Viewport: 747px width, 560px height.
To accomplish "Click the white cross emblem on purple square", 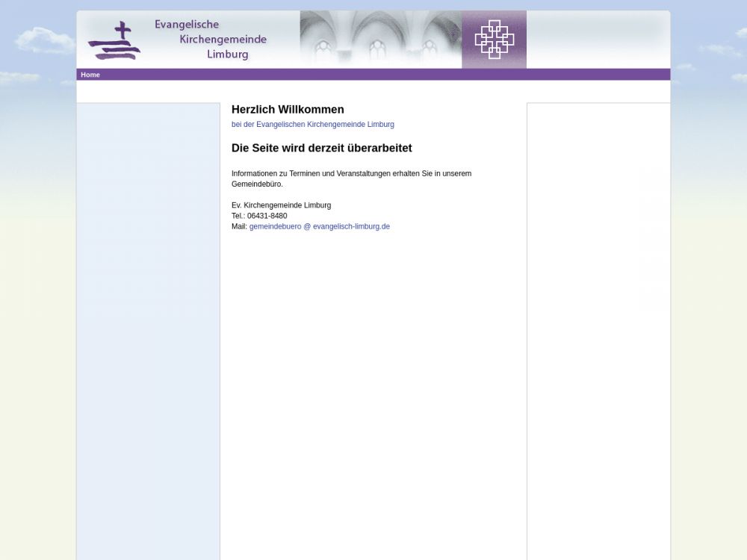I will tap(494, 40).
